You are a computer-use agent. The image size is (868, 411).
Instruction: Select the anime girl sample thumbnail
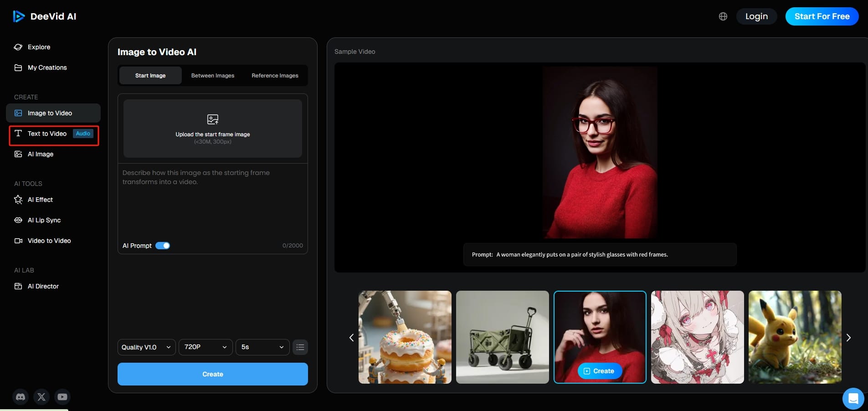pos(698,337)
